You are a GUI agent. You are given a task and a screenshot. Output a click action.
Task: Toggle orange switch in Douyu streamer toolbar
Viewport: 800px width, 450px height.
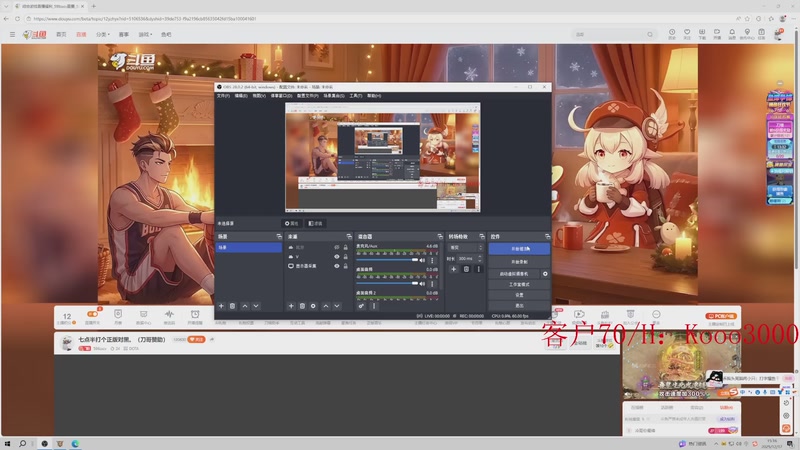point(93,314)
